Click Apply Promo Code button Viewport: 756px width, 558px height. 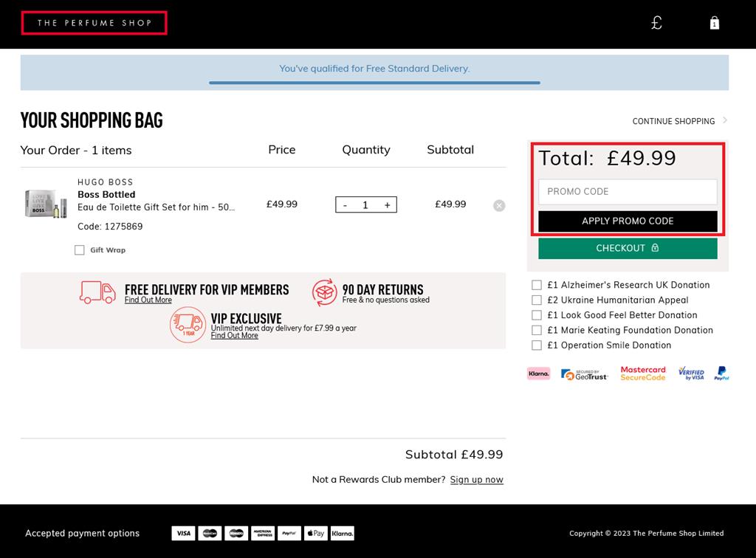[628, 221]
